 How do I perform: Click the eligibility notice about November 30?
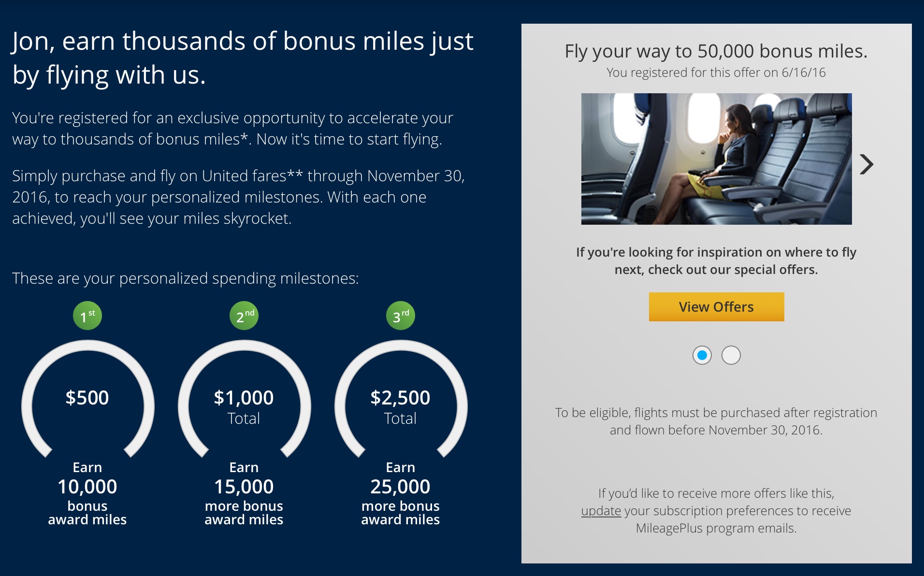716,421
